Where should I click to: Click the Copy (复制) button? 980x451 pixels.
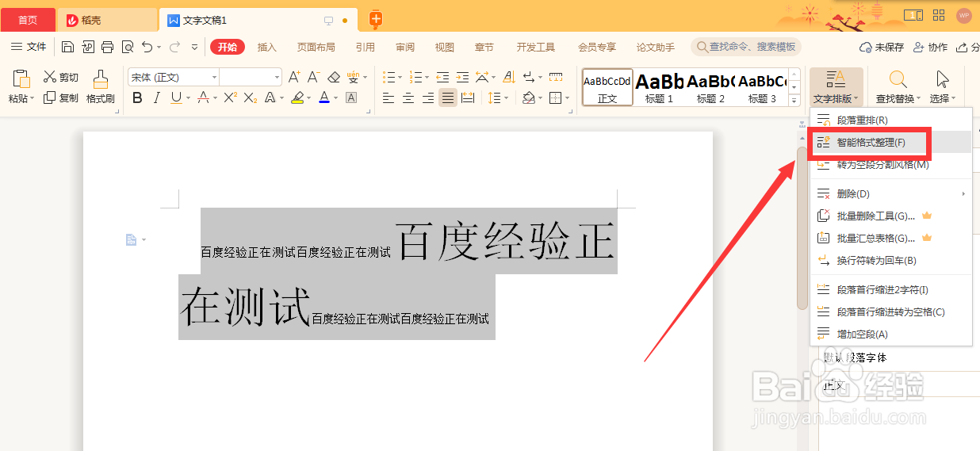coord(61,98)
